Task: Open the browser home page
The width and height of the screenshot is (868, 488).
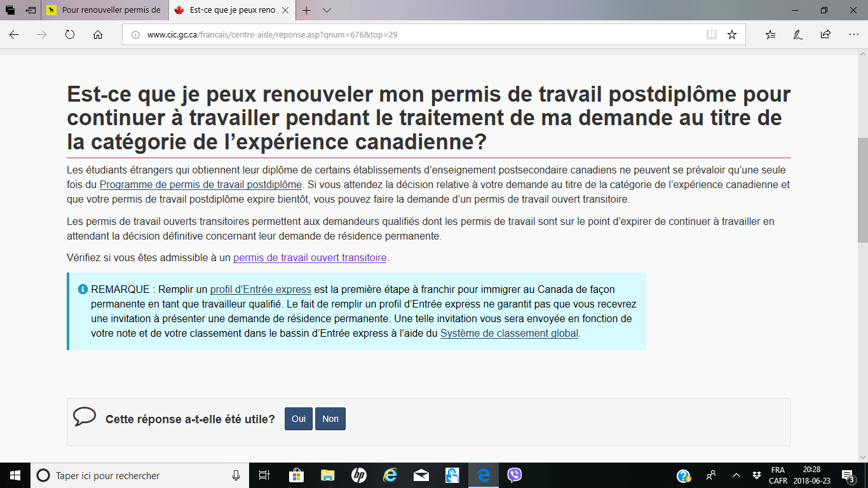Action: (x=98, y=35)
